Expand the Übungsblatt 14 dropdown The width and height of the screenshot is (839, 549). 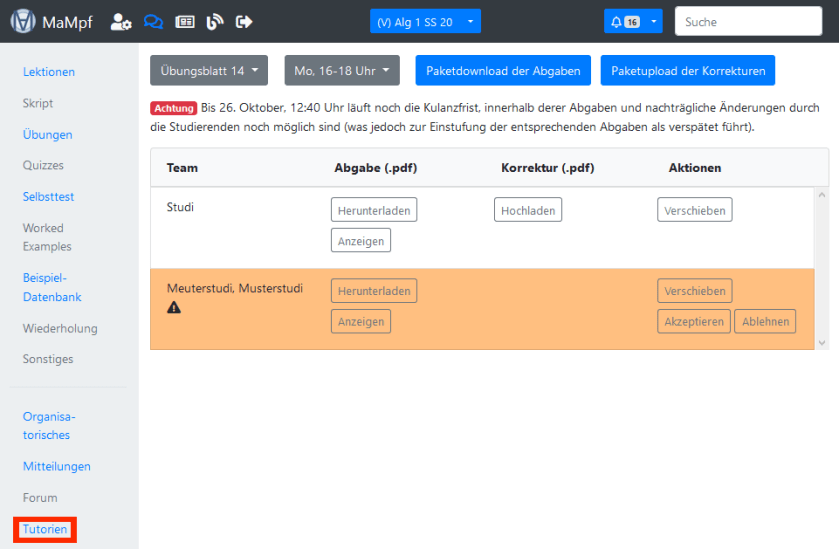coord(210,71)
